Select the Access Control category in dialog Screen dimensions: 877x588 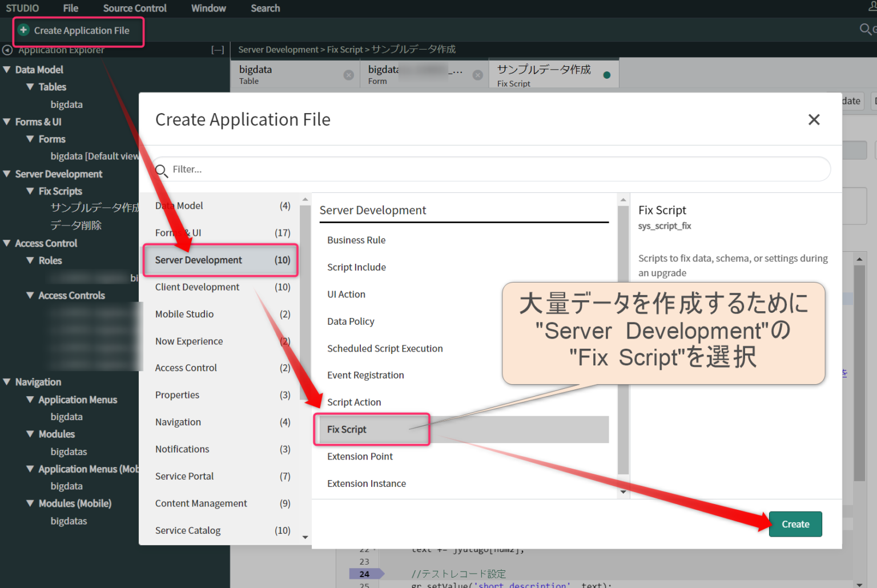coord(223,368)
